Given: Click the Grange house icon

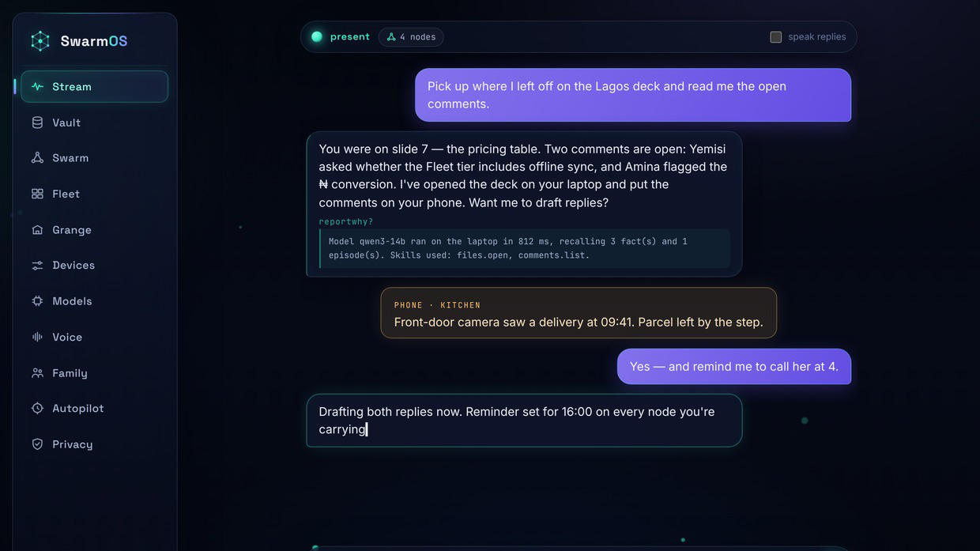Looking at the screenshot, I should 37,230.
